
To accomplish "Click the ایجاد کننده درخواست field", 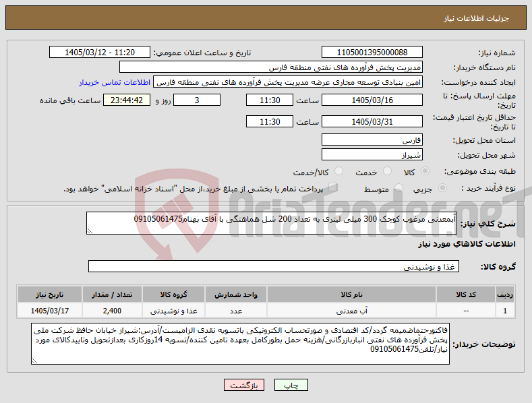I will click(x=288, y=82).
